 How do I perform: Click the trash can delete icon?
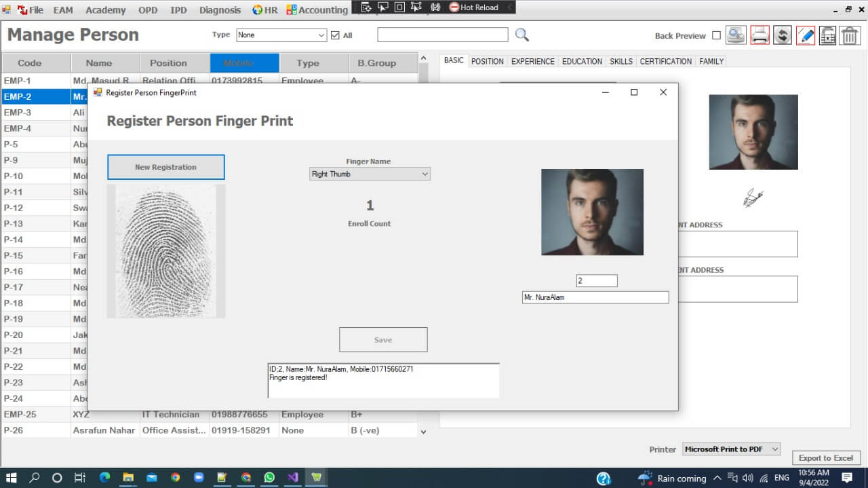coord(850,35)
